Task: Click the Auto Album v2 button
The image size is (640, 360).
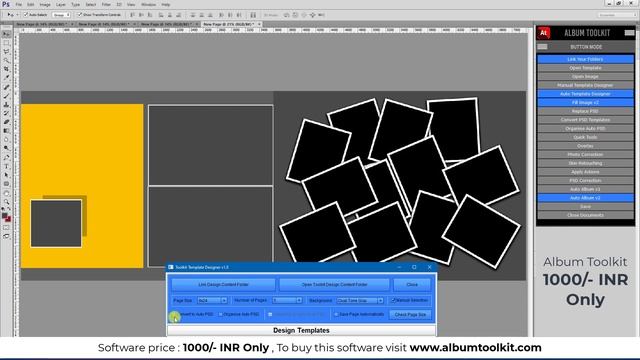Action: click(x=585, y=198)
